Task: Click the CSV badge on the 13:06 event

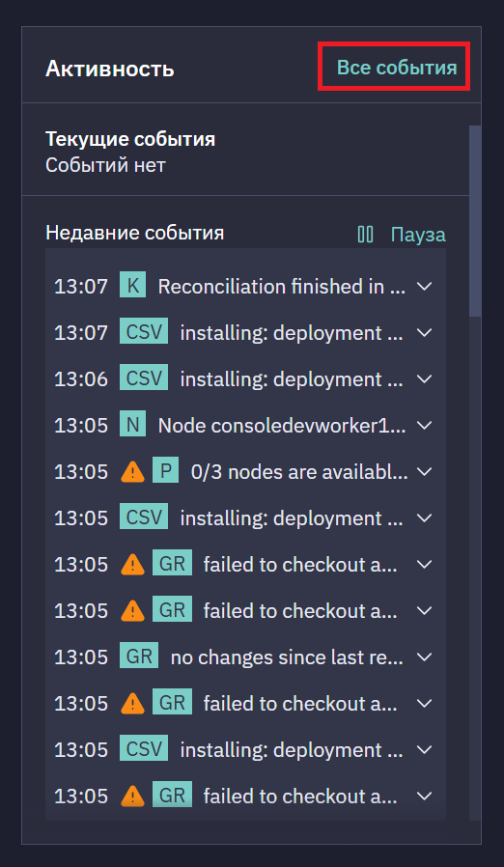Action: (144, 379)
